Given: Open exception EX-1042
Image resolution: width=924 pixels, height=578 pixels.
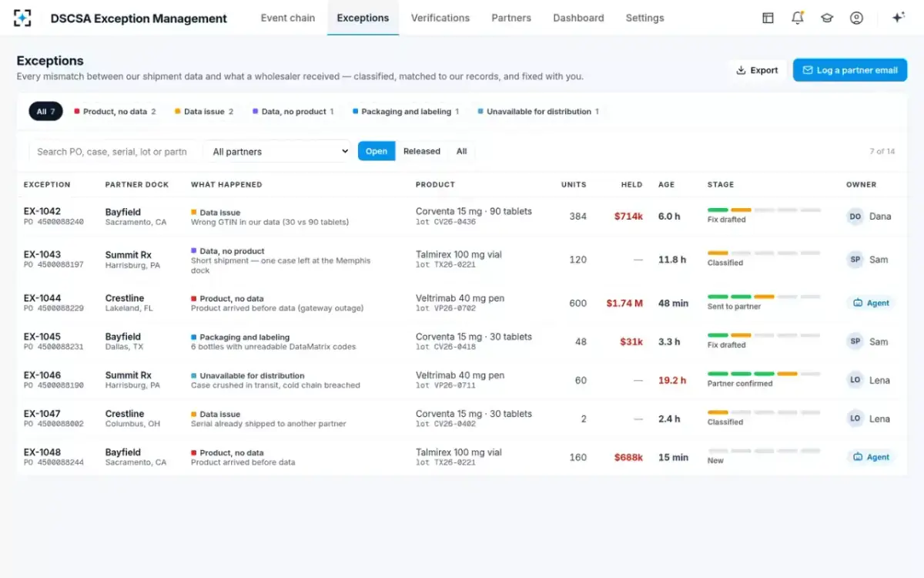Looking at the screenshot, I should (x=42, y=211).
